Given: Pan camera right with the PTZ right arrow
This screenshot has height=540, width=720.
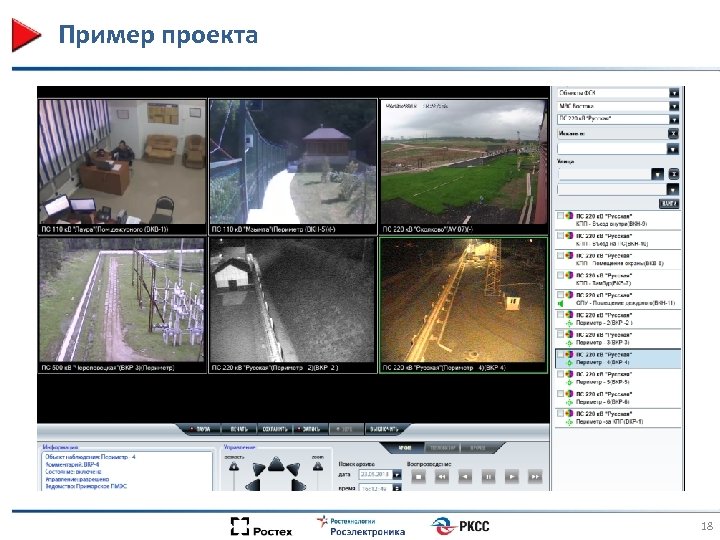Looking at the screenshot, I should [298, 485].
